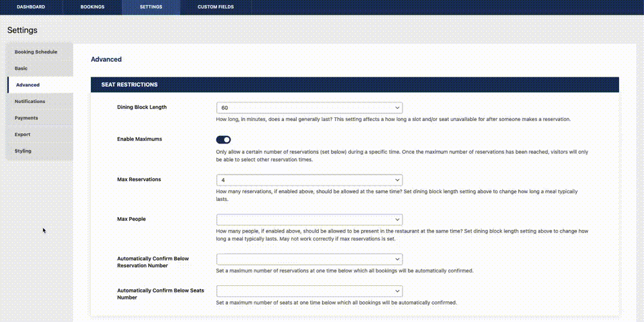The height and width of the screenshot is (322, 644).
Task: Select the Settings tab in top bar
Action: point(151,7)
